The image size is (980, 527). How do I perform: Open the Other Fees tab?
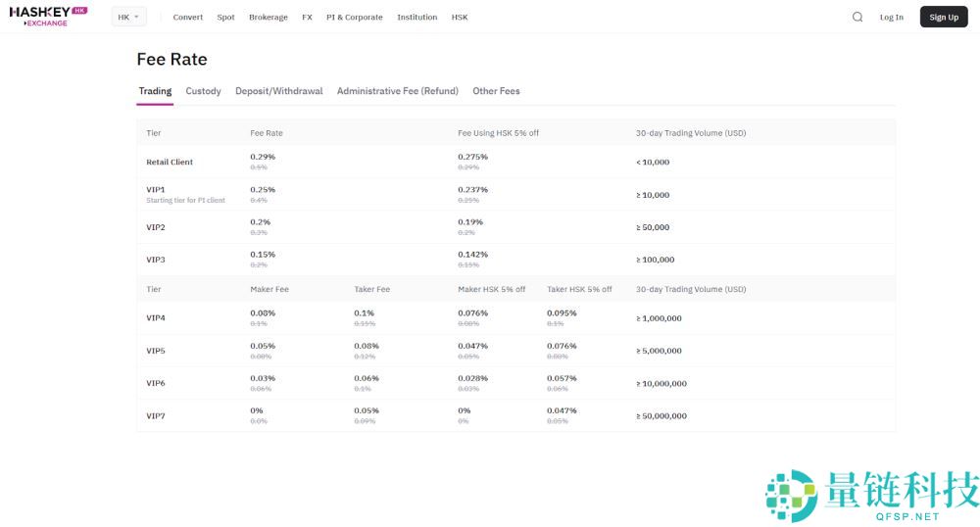496,91
